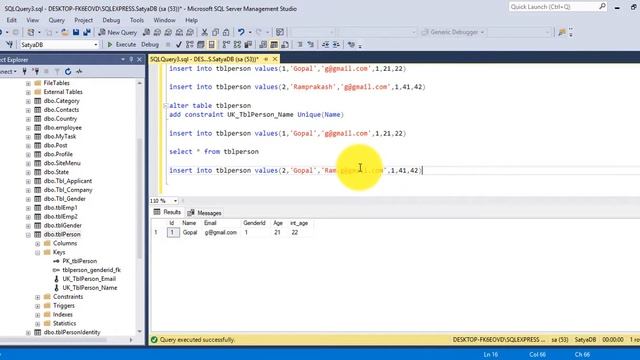This screenshot has width=640, height=360.
Task: Close the Object Explorer panel
Action: click(139, 60)
